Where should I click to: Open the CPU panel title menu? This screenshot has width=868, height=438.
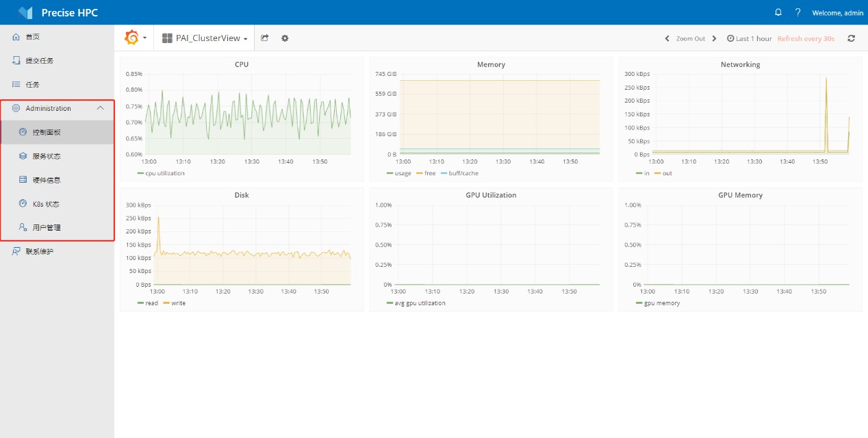click(242, 64)
